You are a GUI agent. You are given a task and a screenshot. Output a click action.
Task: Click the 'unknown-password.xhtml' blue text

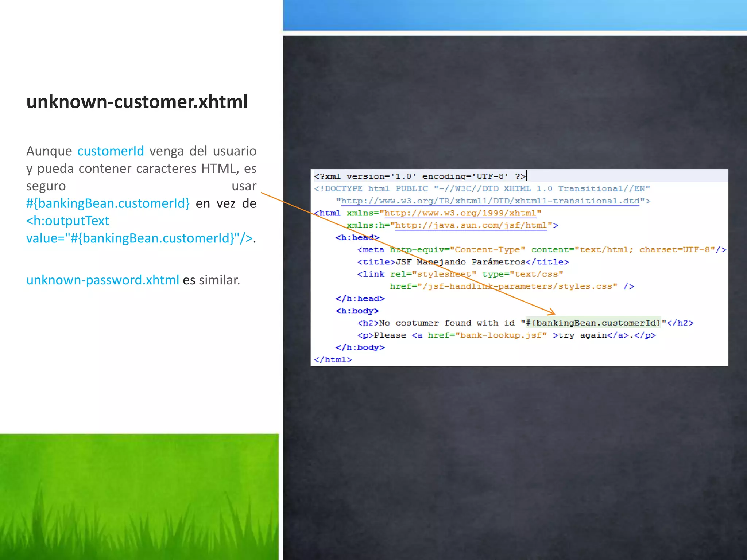click(103, 280)
